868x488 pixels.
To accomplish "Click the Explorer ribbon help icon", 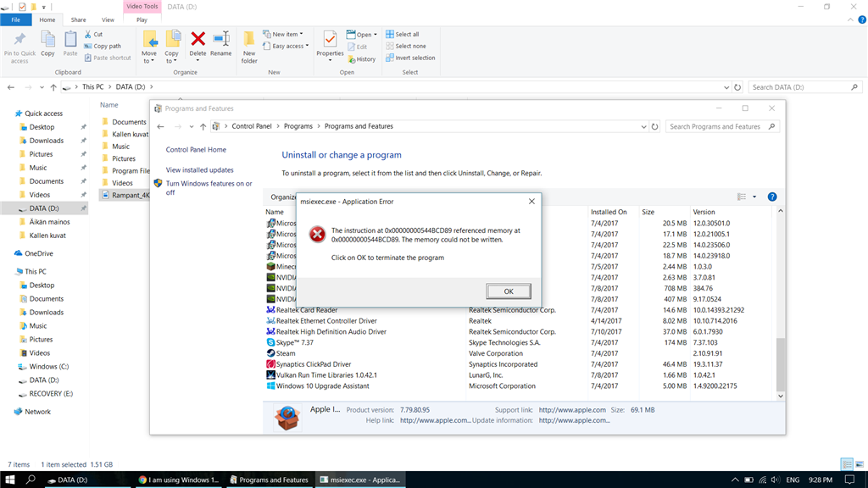I will (x=862, y=19).
